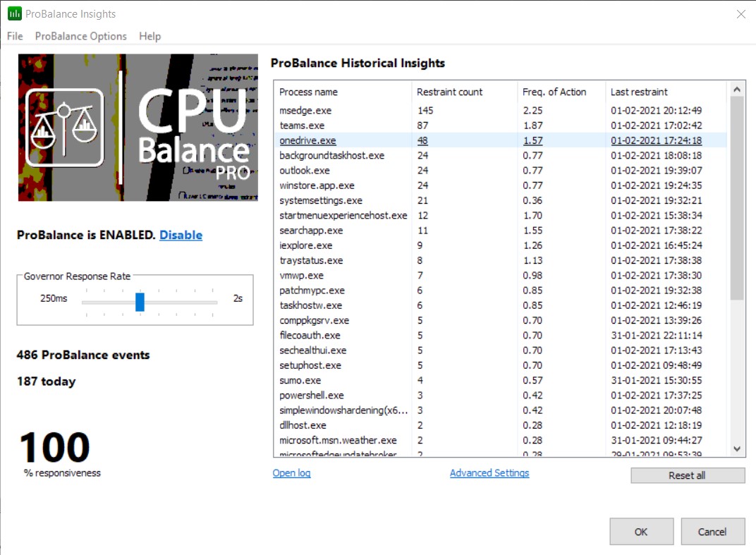
Task: Select the sechealthui.exe row
Action: point(501,350)
